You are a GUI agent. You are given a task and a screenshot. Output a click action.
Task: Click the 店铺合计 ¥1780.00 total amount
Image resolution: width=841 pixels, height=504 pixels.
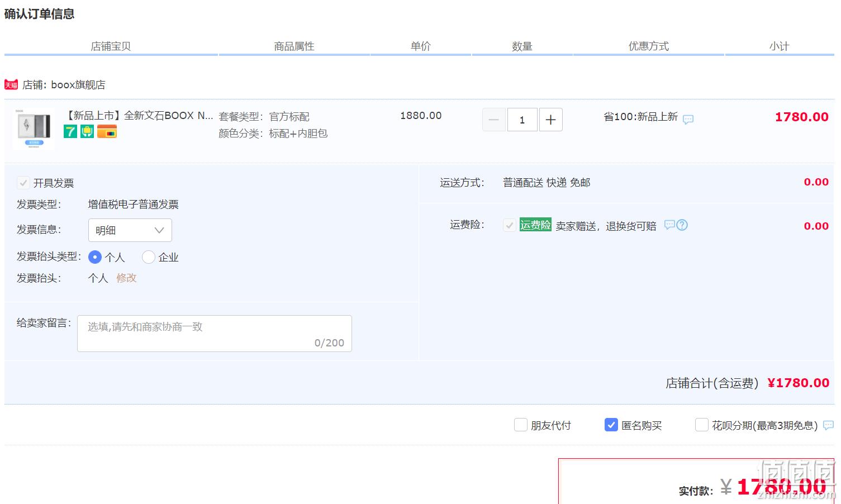click(x=799, y=383)
